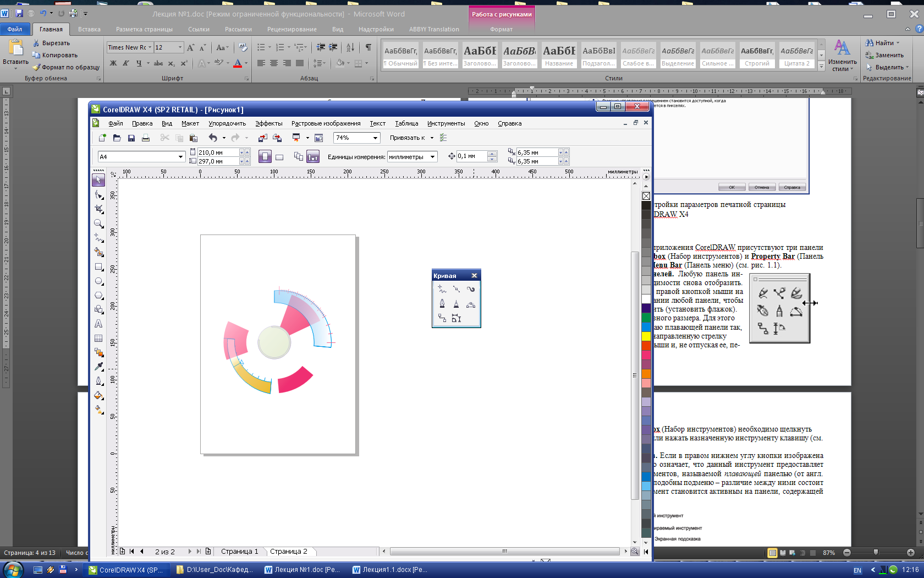Image resolution: width=924 pixels, height=578 pixels.
Task: Open the Эффекты menu in CorelDRAW
Action: click(268, 123)
